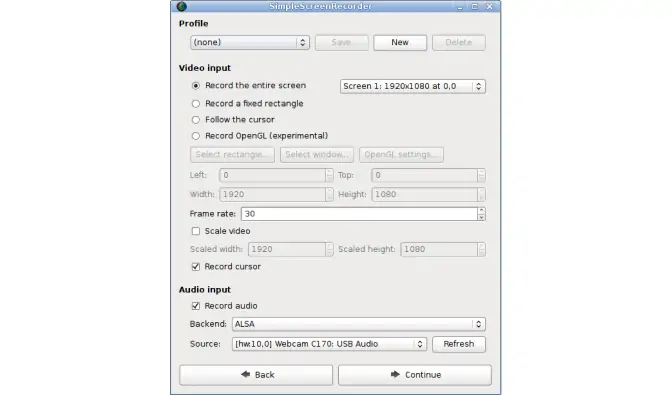Enable the Scale video checkbox
Image resolution: width=672 pixels, height=395 pixels.
tap(195, 231)
